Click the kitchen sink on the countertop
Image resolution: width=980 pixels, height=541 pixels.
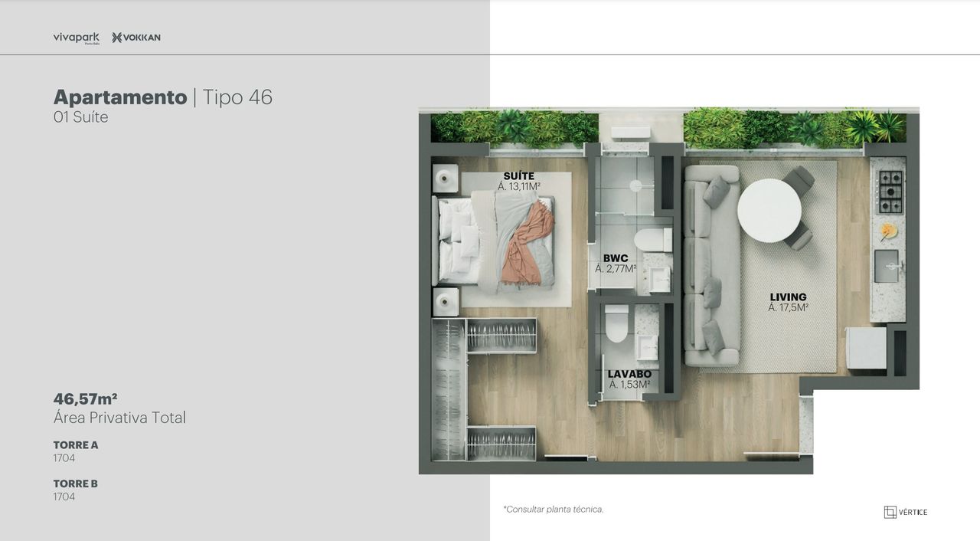887,266
